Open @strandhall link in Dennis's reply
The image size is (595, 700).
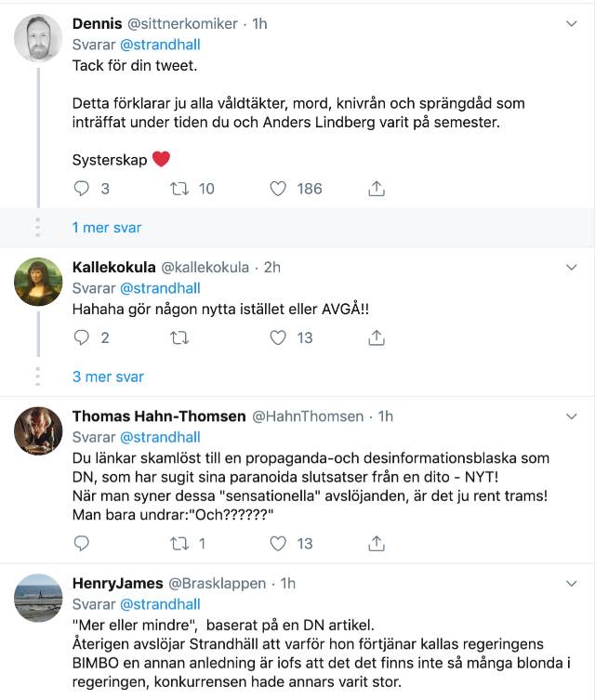tap(161, 45)
